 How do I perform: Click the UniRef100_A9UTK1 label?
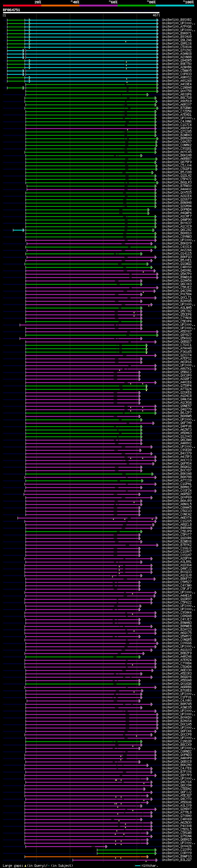click(177, 369)
